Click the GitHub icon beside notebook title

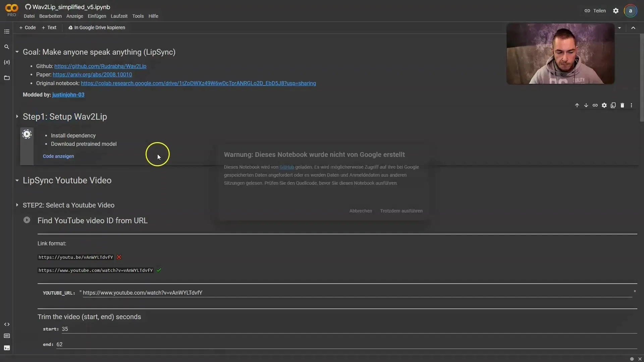coord(28,7)
